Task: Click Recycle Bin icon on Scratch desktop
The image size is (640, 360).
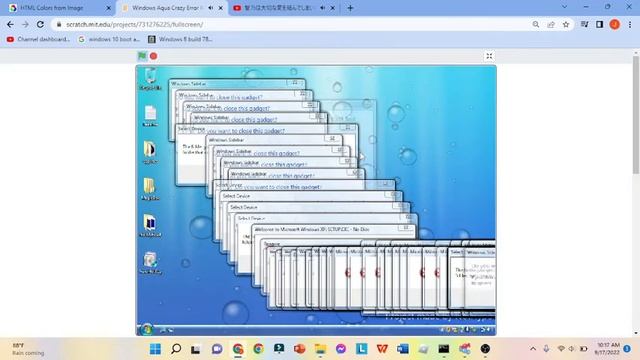Action: 150,79
